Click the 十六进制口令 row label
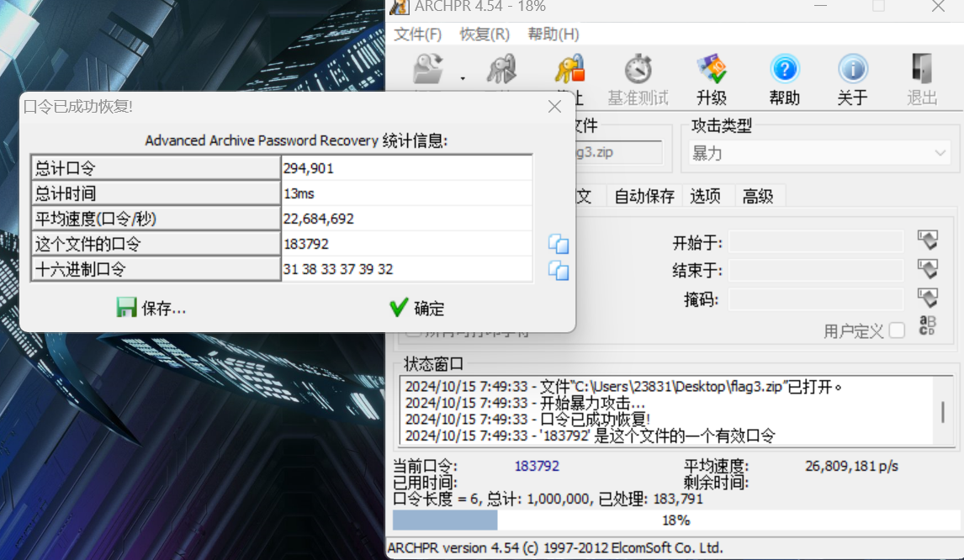The width and height of the screenshot is (964, 560). tap(156, 268)
